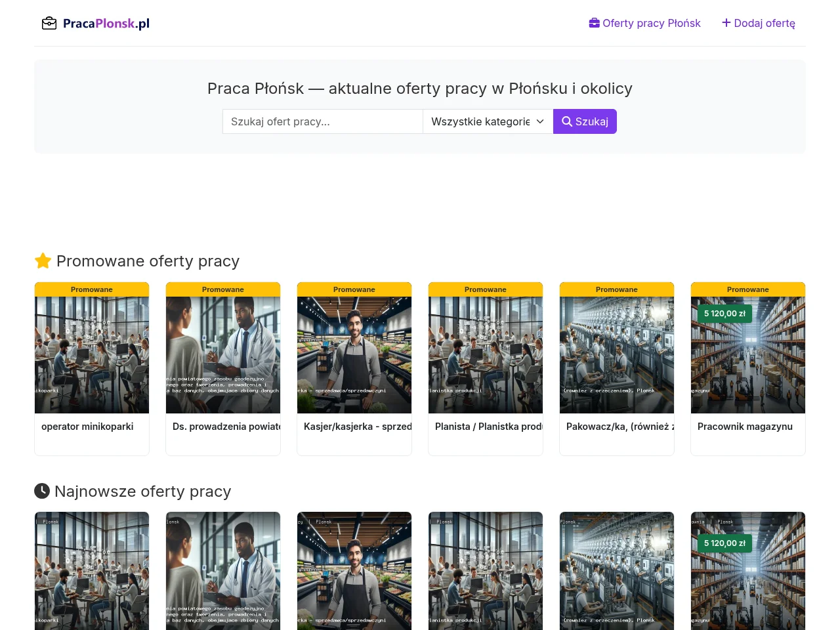Click the briefcase icon beside Oferty pracy Płońsk
The width and height of the screenshot is (840, 630).
coord(595,23)
